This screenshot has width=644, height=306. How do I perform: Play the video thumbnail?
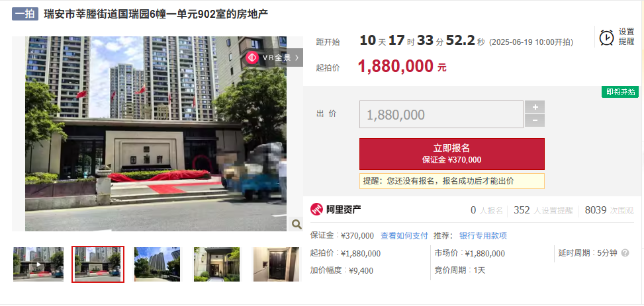coord(38,264)
